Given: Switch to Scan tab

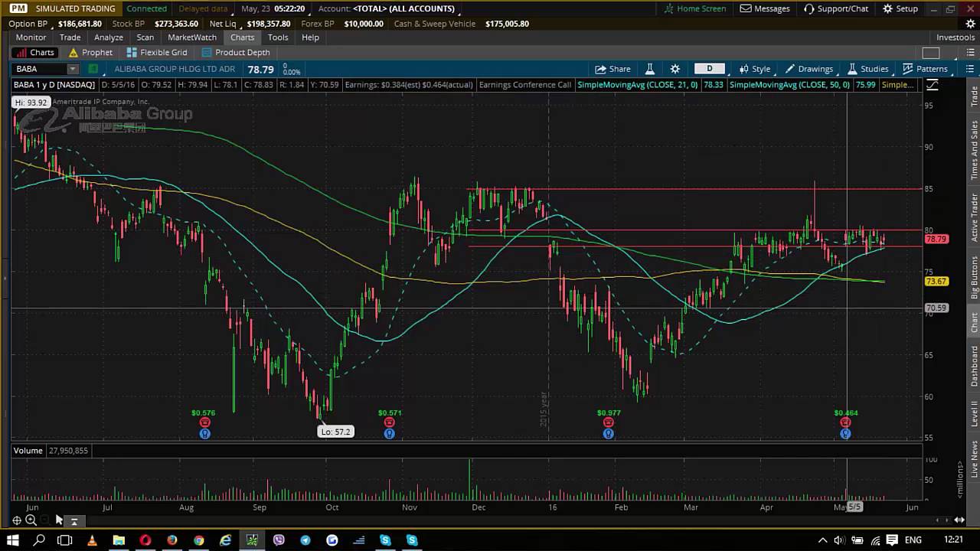Looking at the screenshot, I should point(145,37).
